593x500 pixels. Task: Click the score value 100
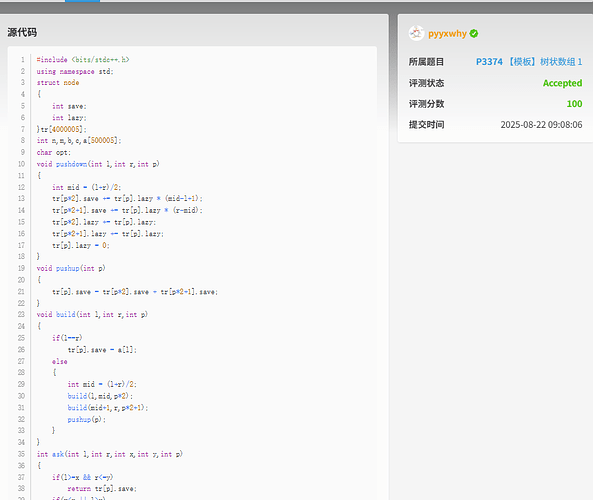coord(574,104)
